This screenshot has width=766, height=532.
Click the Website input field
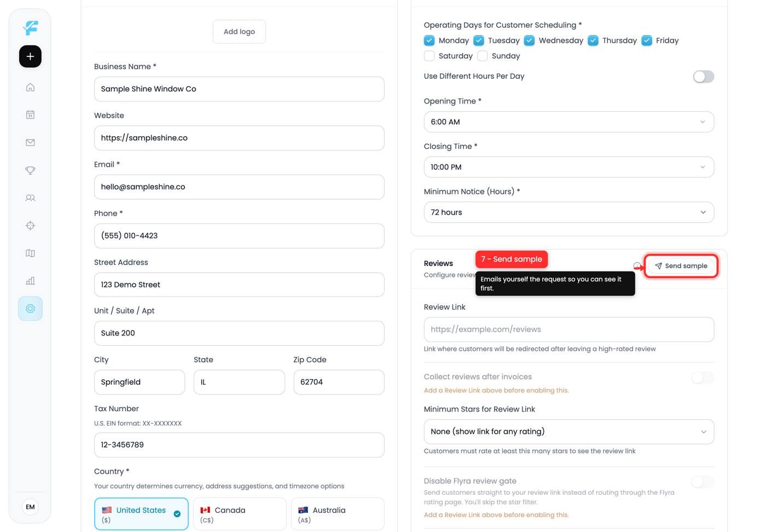(x=239, y=138)
